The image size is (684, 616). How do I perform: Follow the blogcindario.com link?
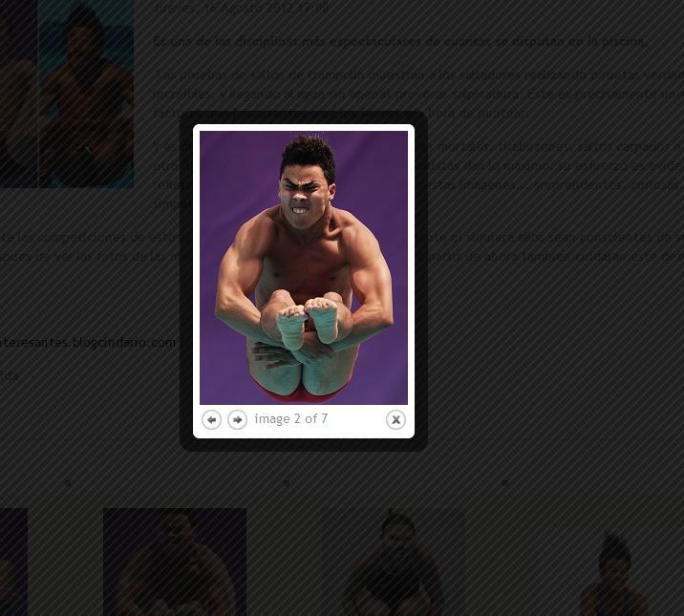[87, 342]
